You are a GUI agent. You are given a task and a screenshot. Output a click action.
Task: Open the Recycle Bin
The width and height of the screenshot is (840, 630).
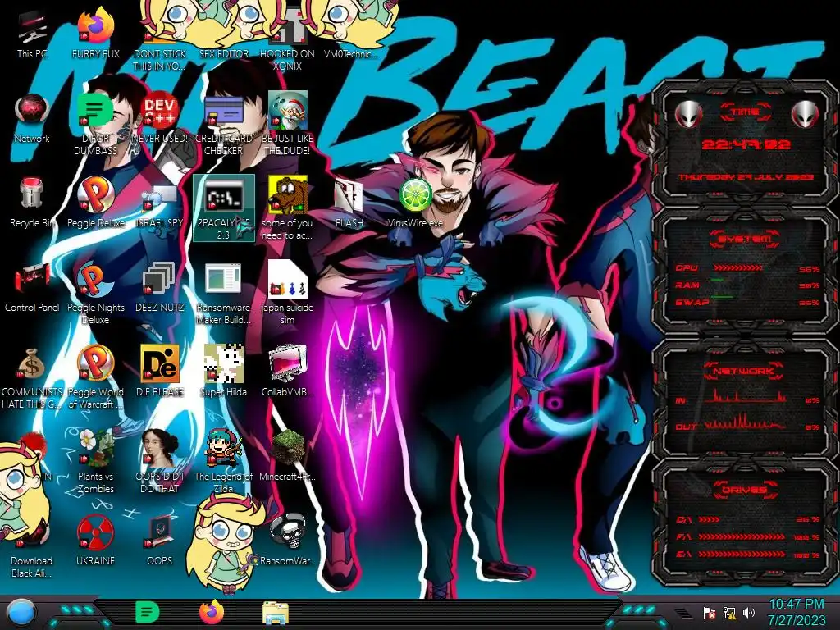[x=32, y=203]
